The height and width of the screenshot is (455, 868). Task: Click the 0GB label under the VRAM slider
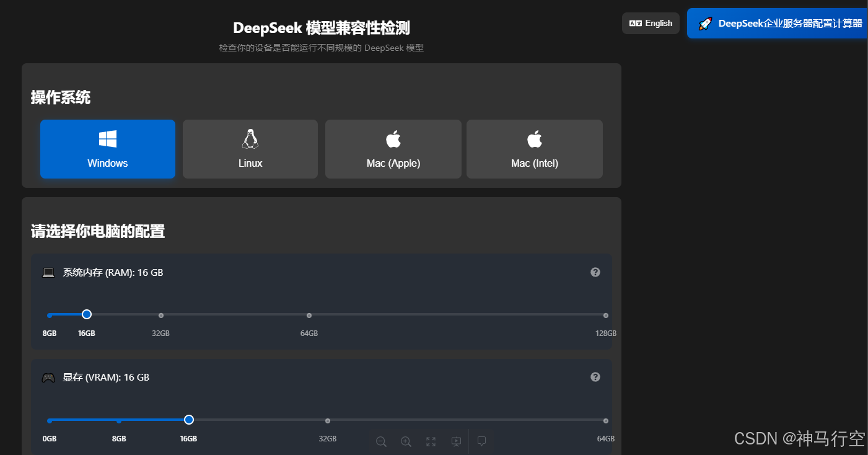[x=50, y=438]
